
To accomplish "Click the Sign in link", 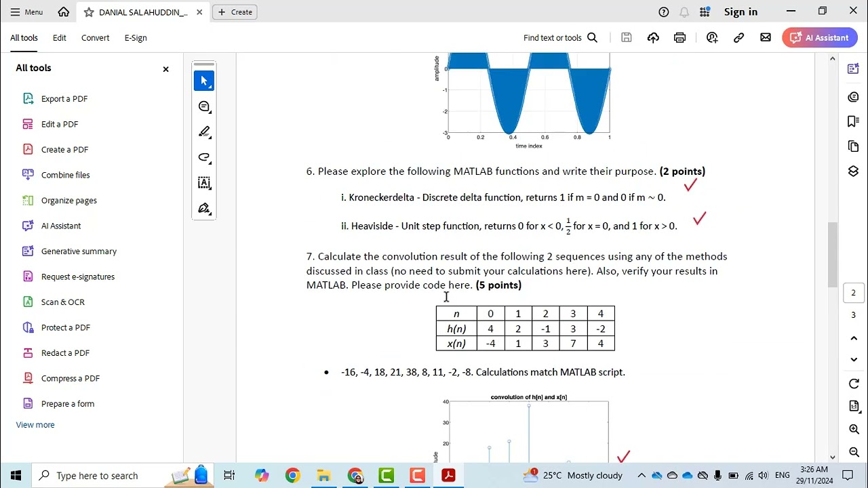I will point(741,12).
